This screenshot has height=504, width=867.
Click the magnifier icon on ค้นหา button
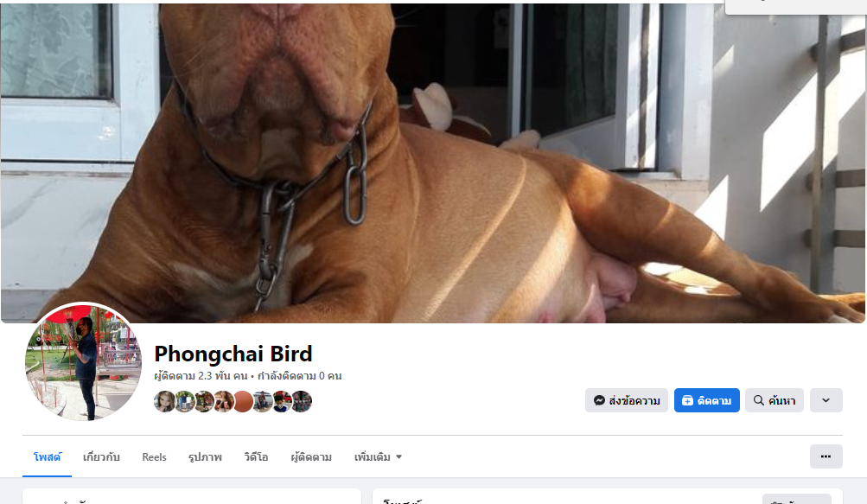(759, 400)
